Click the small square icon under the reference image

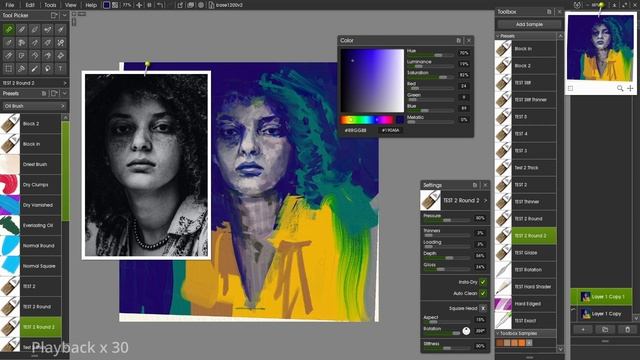coord(570,88)
